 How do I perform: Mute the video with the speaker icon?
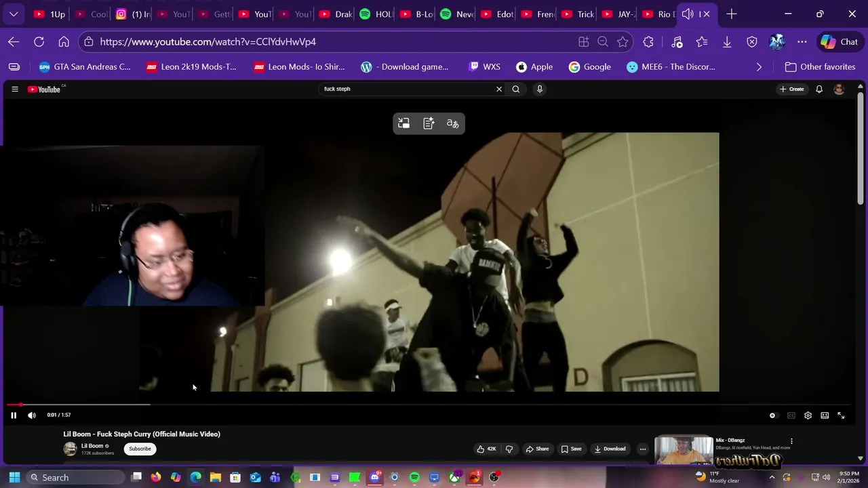(x=32, y=415)
